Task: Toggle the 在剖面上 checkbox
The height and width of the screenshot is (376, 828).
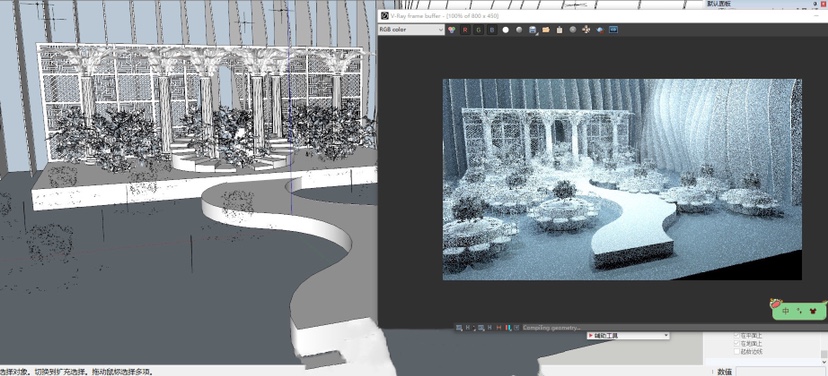Action: click(x=737, y=343)
